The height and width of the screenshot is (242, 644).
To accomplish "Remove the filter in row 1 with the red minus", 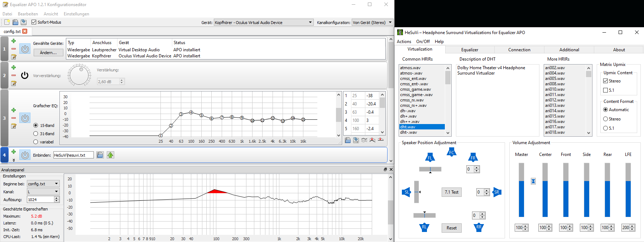I will click(14, 49).
